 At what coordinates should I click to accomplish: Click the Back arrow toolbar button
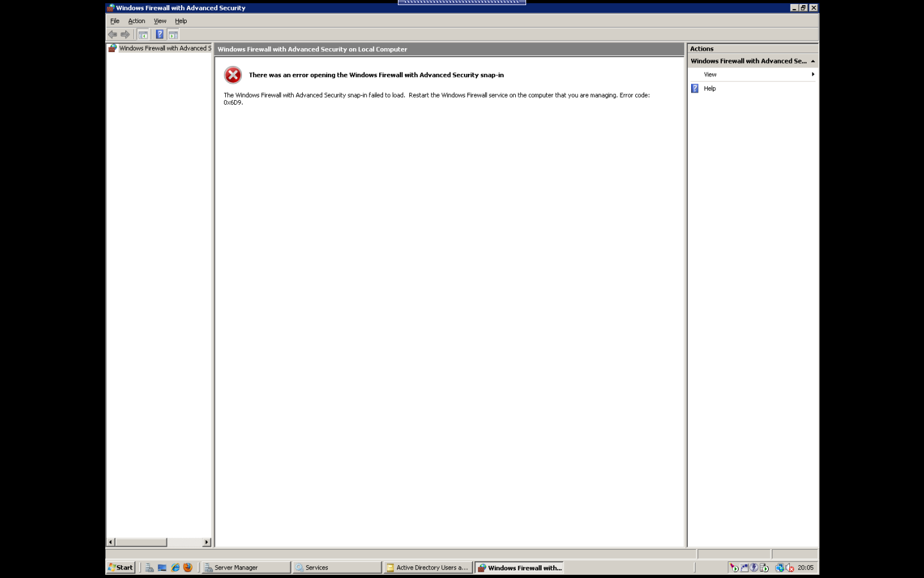[113, 35]
